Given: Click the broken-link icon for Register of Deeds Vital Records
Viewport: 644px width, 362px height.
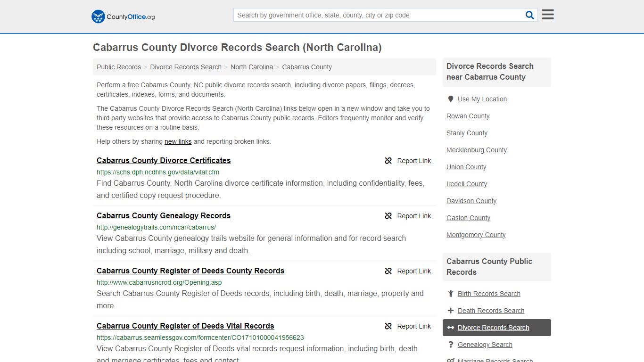Looking at the screenshot, I should 388,326.
